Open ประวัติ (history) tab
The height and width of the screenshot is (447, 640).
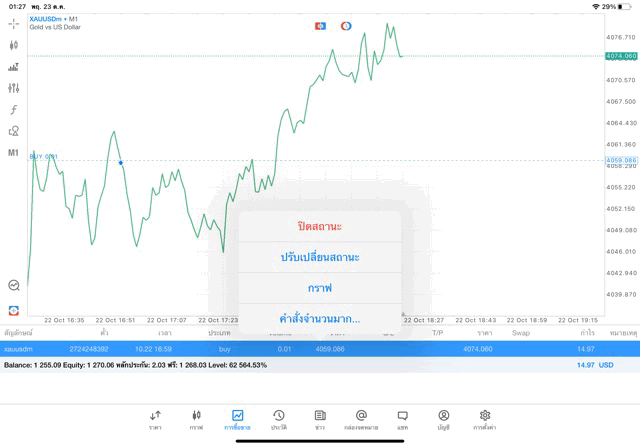pos(279,419)
